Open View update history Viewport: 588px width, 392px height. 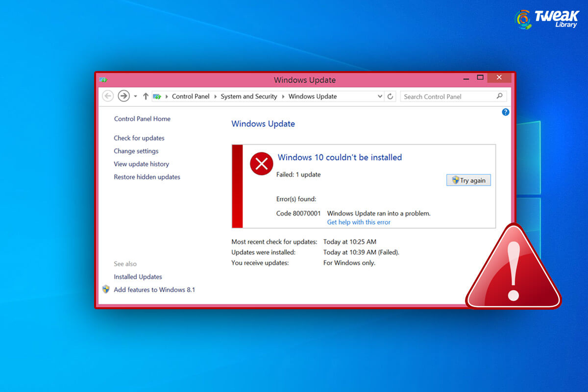point(141,164)
